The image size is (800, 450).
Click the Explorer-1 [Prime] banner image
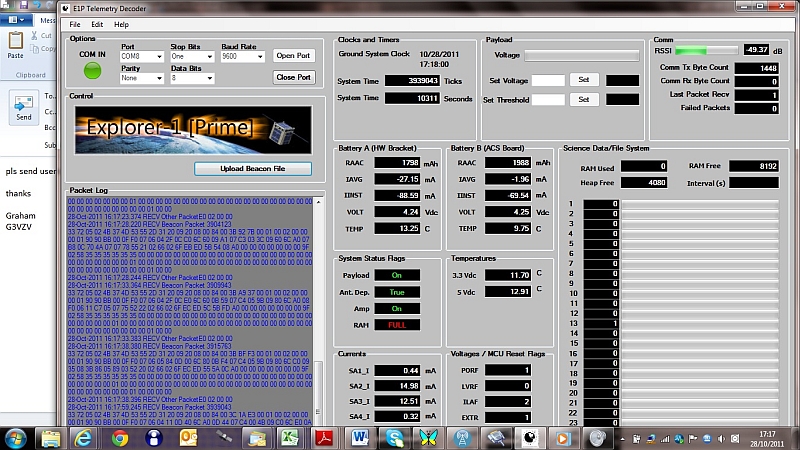[193, 130]
